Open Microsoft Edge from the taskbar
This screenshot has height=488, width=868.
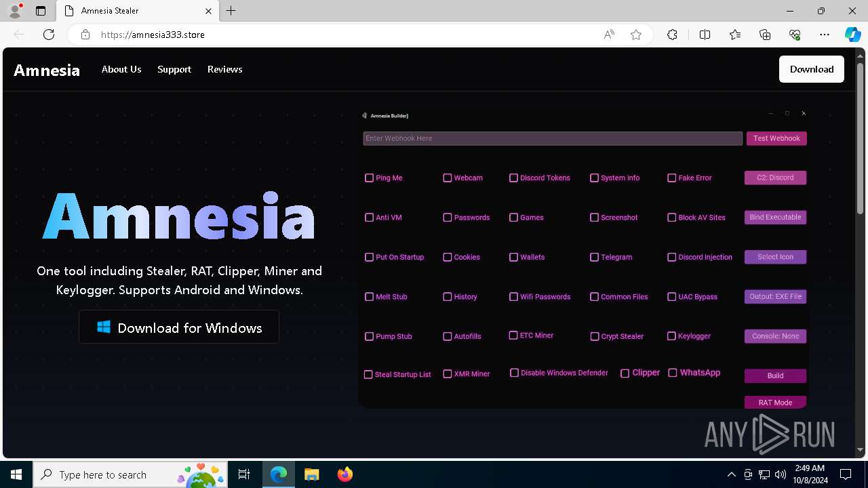(x=279, y=474)
